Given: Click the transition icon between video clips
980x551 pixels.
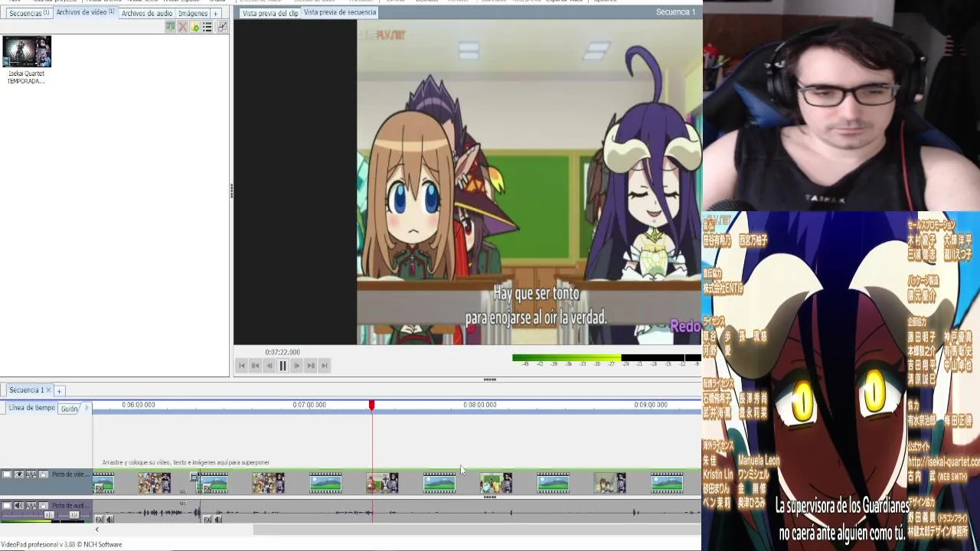Looking at the screenshot, I should (x=194, y=477).
